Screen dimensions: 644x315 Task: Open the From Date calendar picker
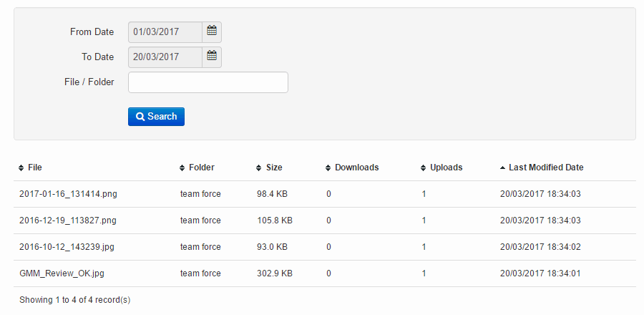212,32
